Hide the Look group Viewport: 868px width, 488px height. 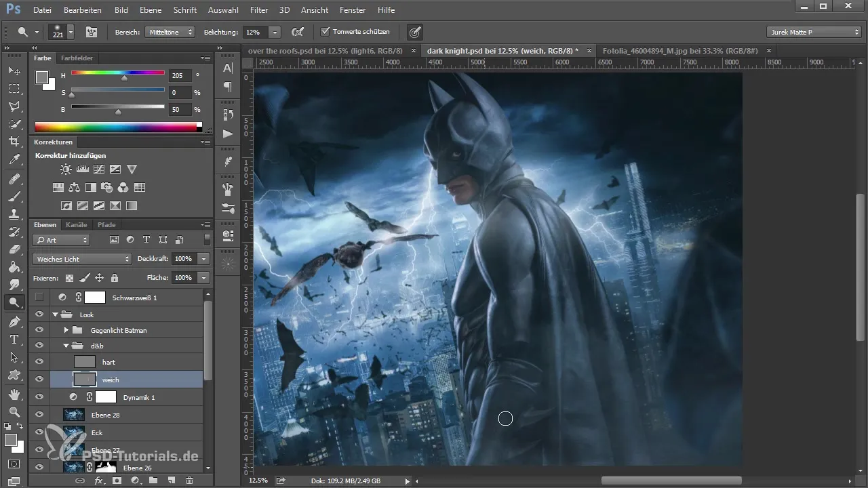pos(39,314)
